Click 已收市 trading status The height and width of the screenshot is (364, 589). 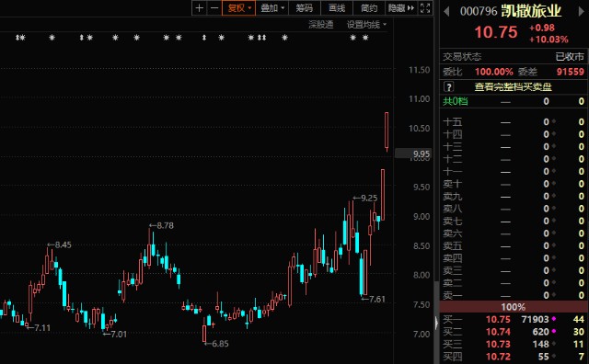pyautogui.click(x=570, y=57)
